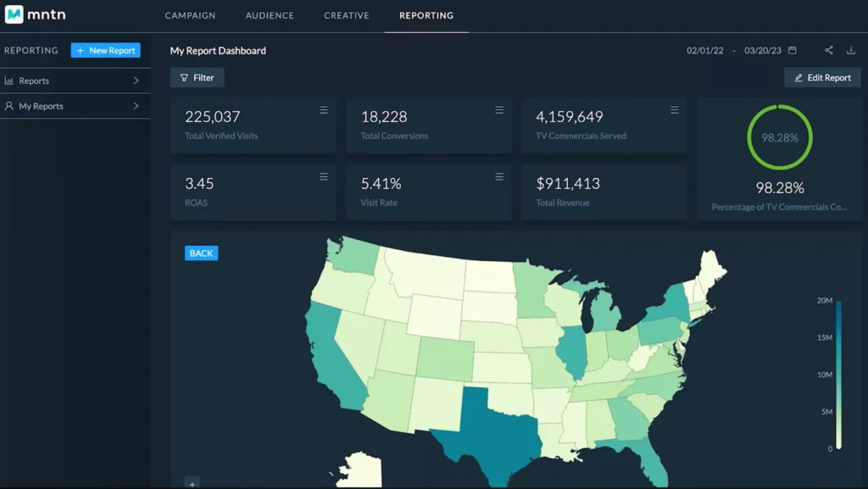
Task: Expand the Reports sidebar section
Action: pyautogui.click(x=136, y=81)
